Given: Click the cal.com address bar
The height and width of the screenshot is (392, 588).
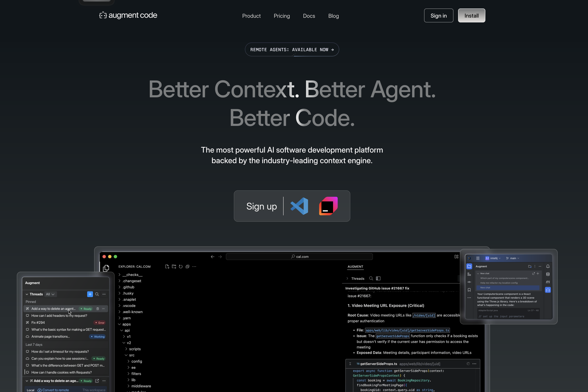Looking at the screenshot, I should point(299,256).
